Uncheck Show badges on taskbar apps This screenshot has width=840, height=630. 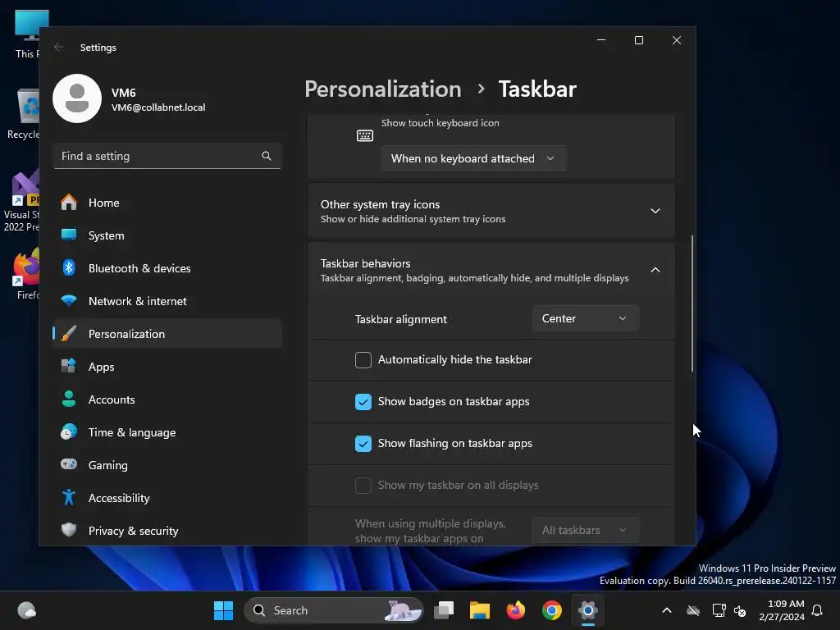point(363,402)
